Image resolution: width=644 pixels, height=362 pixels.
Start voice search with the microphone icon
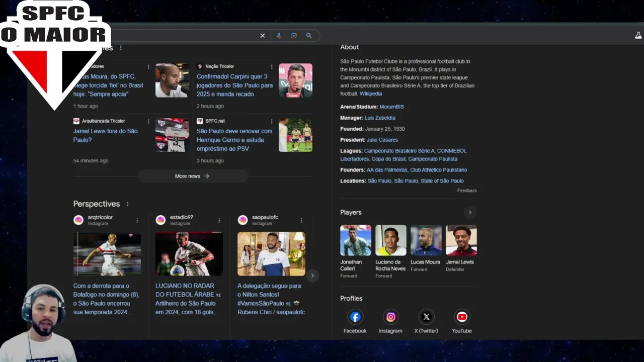(x=279, y=36)
